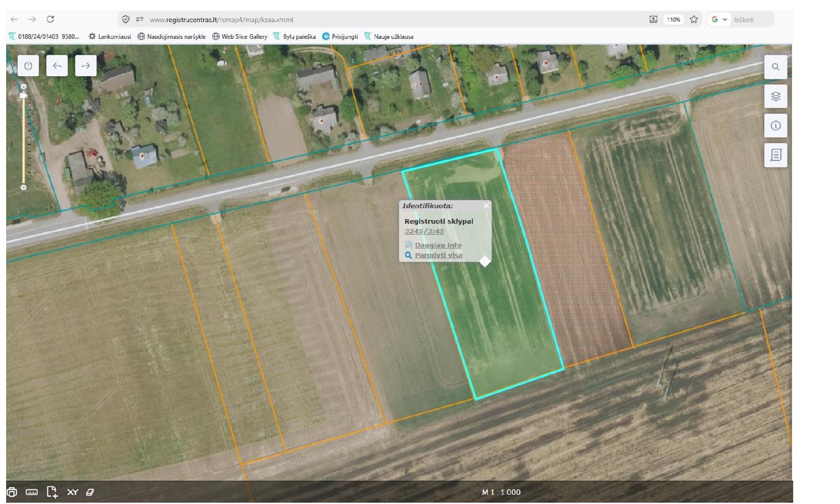Screen dimensions: 840x504
Task: Activate the info identify tool
Action: pyautogui.click(x=775, y=126)
